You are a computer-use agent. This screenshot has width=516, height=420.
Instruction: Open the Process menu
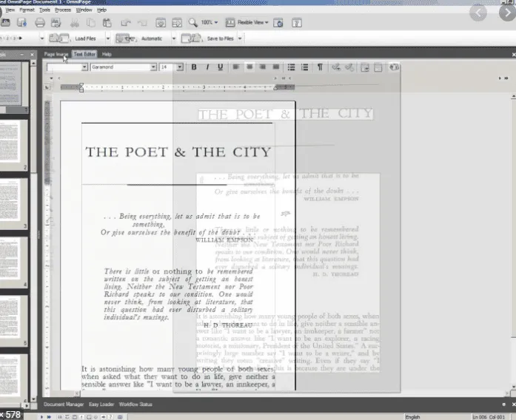63,10
